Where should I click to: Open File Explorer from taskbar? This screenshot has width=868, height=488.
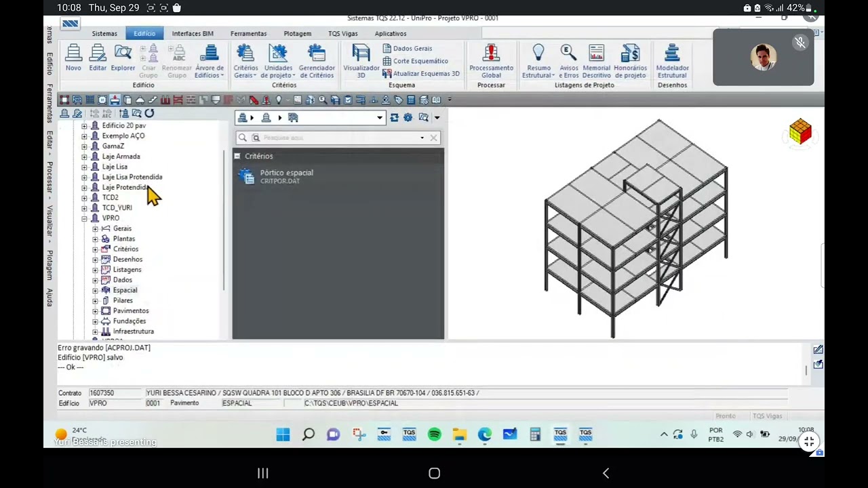click(x=459, y=434)
